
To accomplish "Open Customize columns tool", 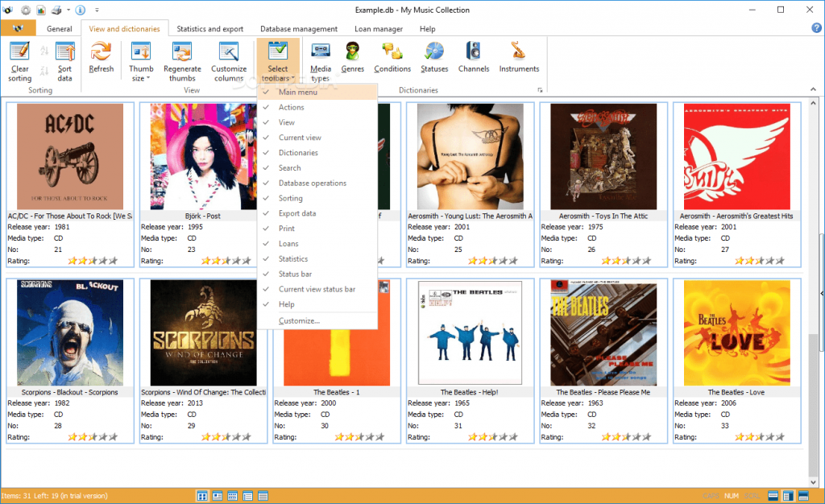I will [x=229, y=61].
